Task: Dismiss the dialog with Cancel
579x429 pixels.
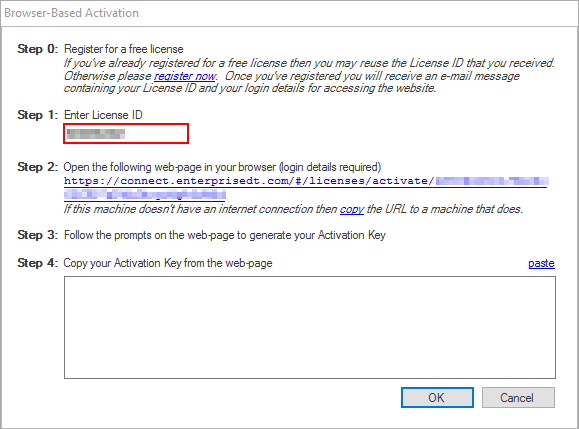Action: pos(518,398)
